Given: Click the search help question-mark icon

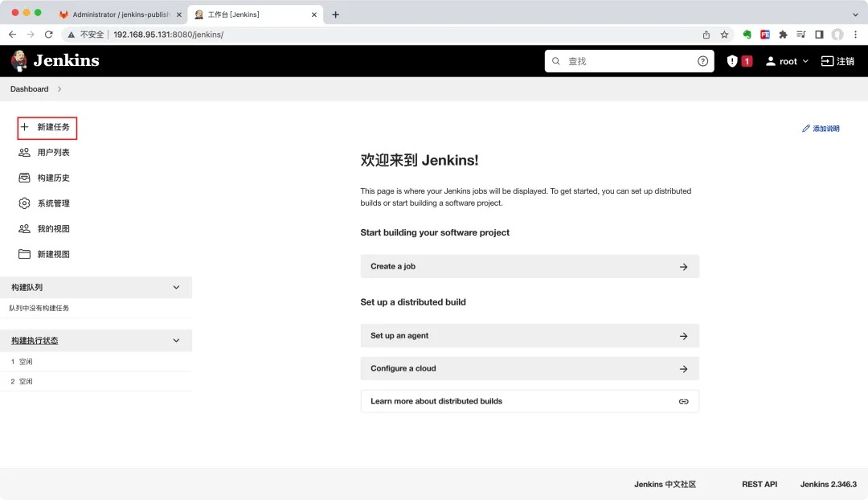Looking at the screenshot, I should pos(702,61).
